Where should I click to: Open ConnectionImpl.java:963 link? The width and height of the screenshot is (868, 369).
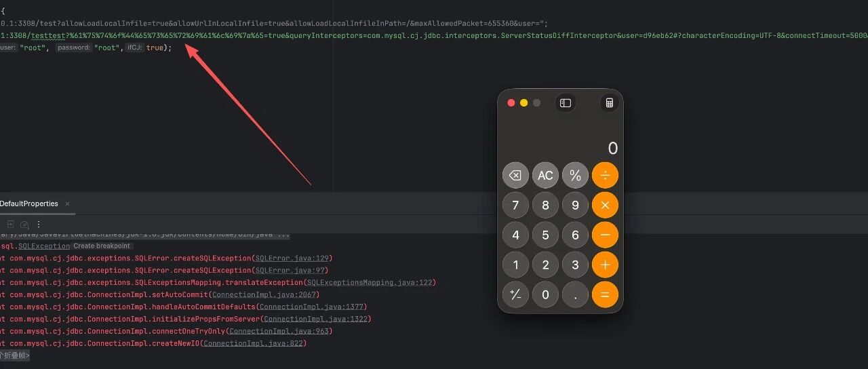click(279, 332)
